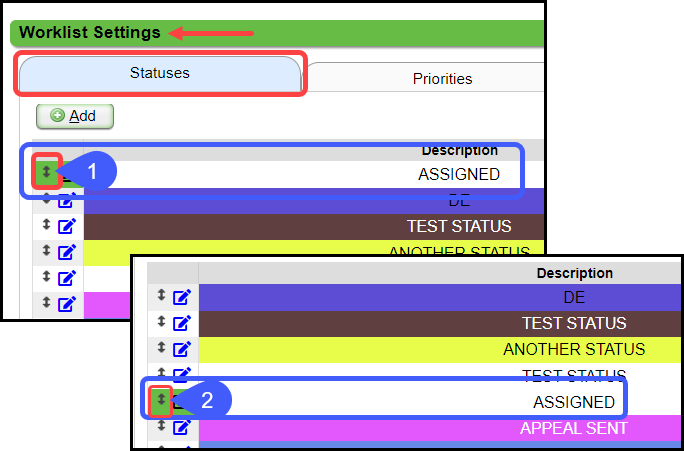Viewport: 684px width, 451px height.
Task: Open the Priorities tab
Action: [442, 78]
